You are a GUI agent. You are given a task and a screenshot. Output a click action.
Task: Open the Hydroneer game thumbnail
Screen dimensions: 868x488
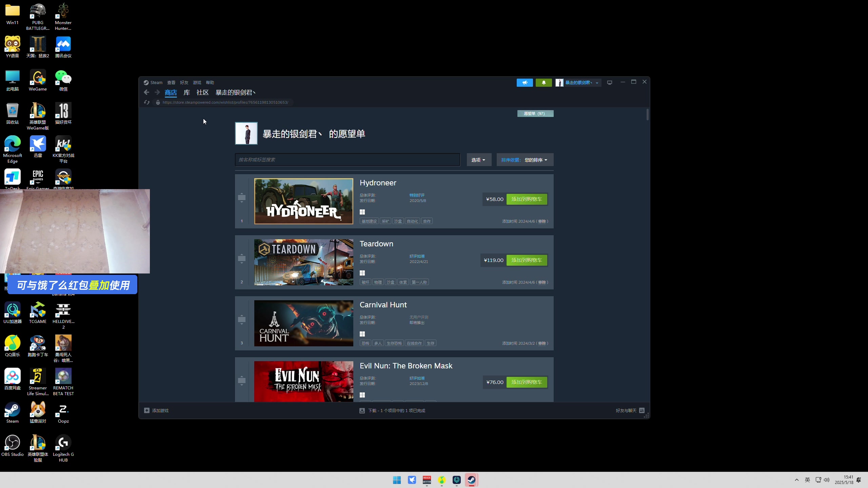click(x=304, y=201)
